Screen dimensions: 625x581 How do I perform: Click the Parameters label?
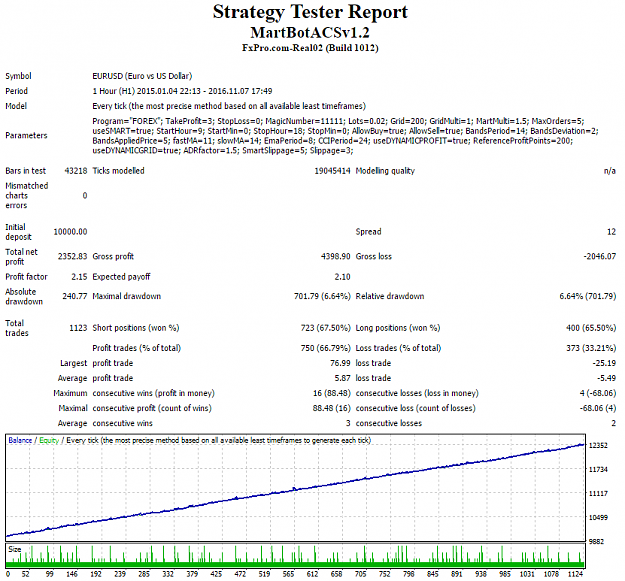point(26,135)
